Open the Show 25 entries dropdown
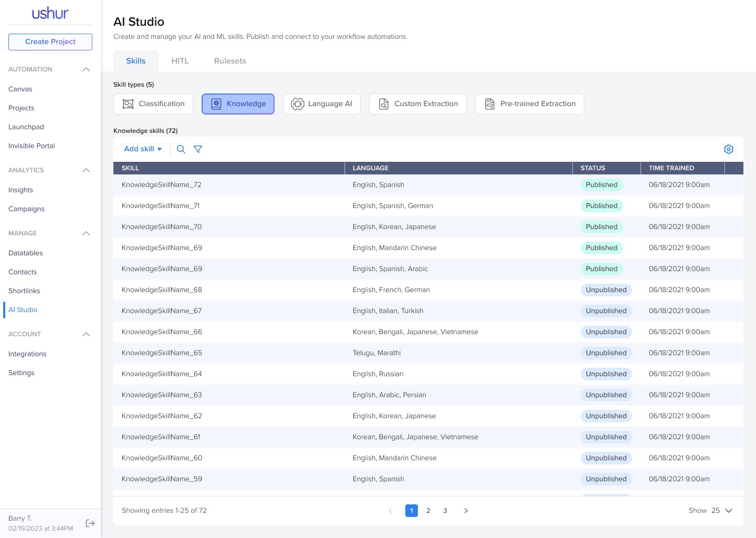This screenshot has height=538, width=756. [x=710, y=511]
